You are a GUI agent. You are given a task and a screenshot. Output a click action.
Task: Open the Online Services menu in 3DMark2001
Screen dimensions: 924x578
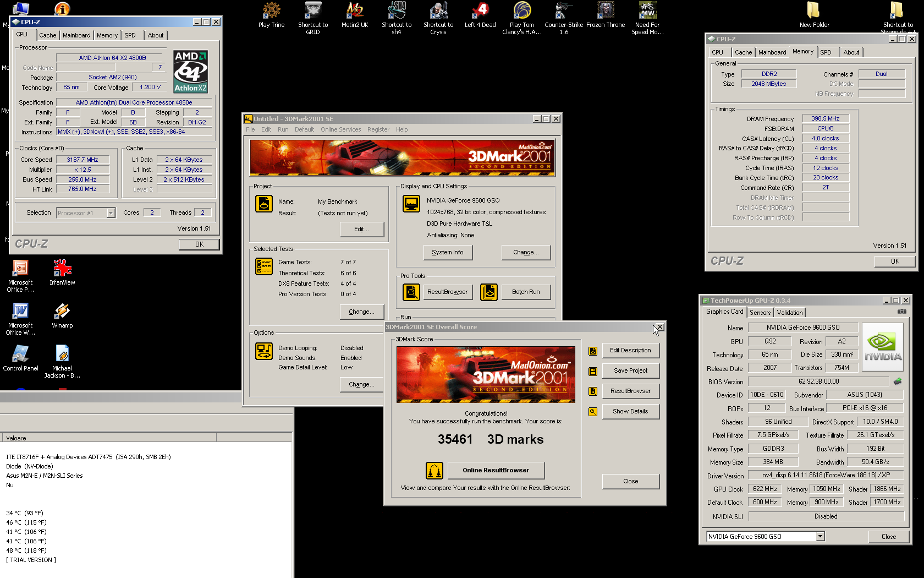(x=341, y=129)
